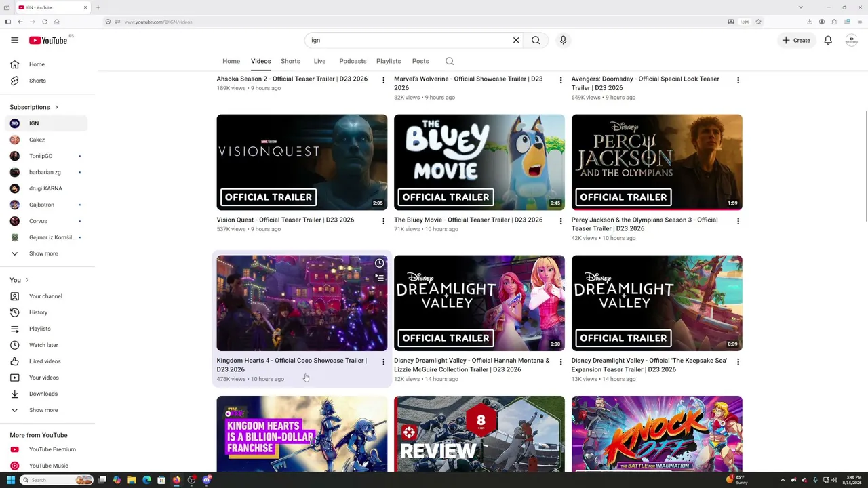Search within the IGN channel
Image resolution: width=868 pixels, height=488 pixels.
pos(450,61)
